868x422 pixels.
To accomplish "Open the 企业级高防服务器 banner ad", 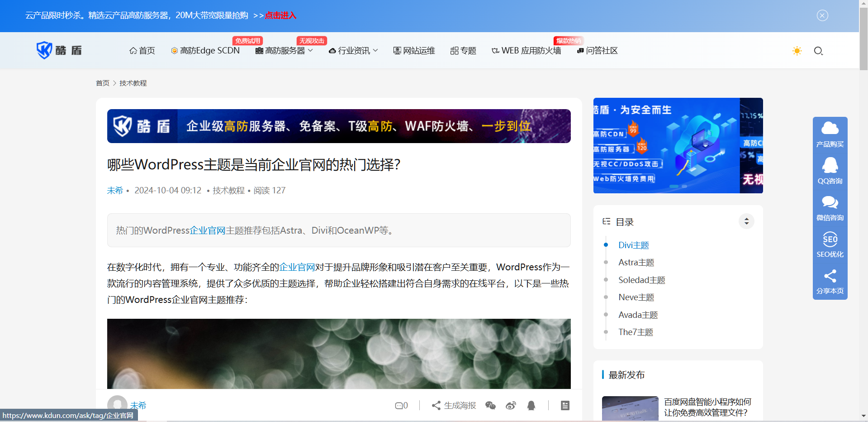I will click(339, 126).
